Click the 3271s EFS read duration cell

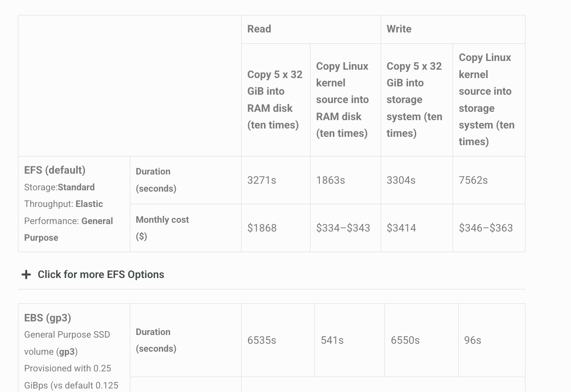(276, 180)
